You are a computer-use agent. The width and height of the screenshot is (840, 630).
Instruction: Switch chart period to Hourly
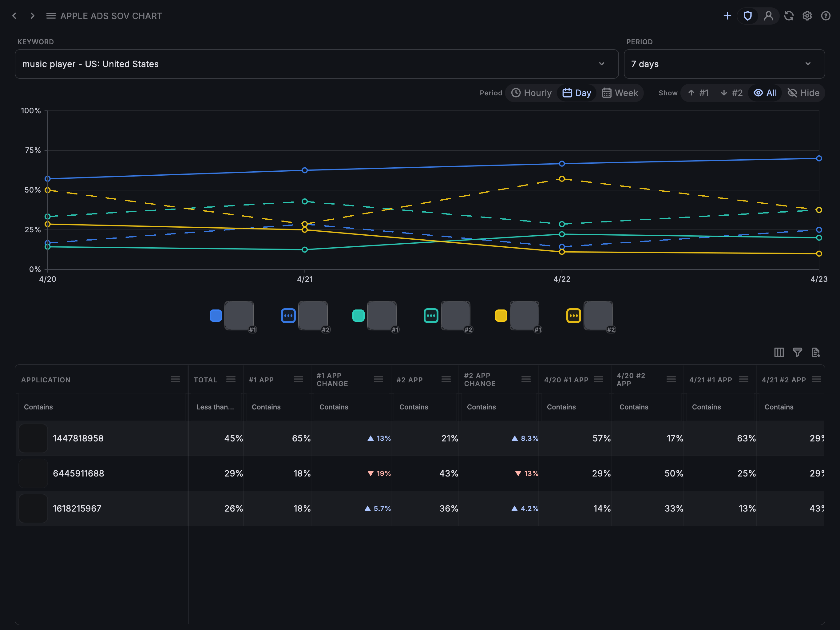(531, 93)
